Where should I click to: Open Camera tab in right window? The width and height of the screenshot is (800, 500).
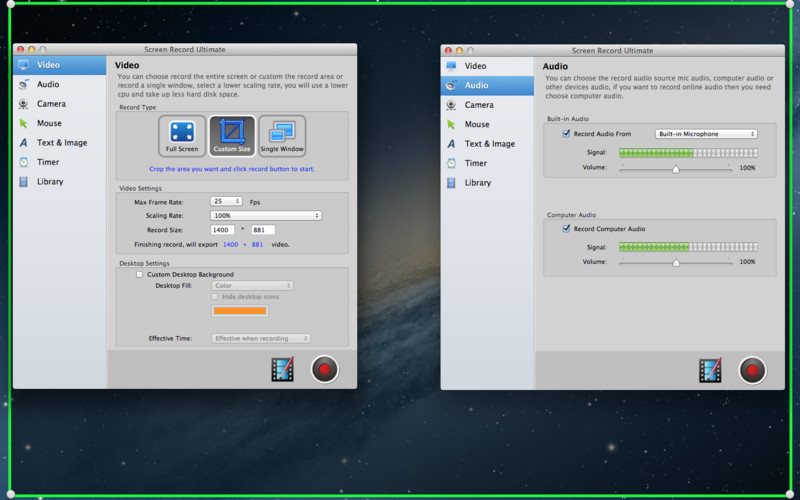(487, 105)
